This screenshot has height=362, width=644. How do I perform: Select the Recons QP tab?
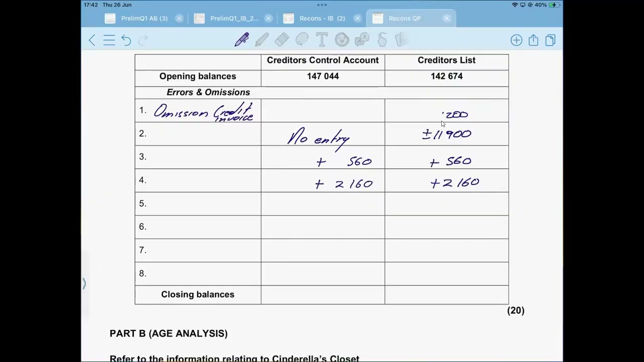click(405, 18)
